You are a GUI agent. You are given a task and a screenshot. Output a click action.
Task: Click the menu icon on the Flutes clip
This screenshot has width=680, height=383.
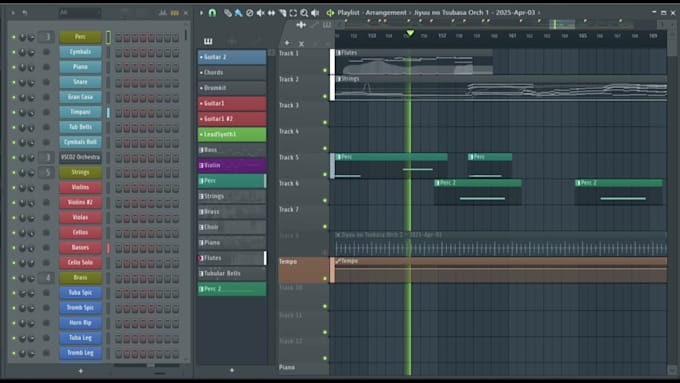pos(339,53)
